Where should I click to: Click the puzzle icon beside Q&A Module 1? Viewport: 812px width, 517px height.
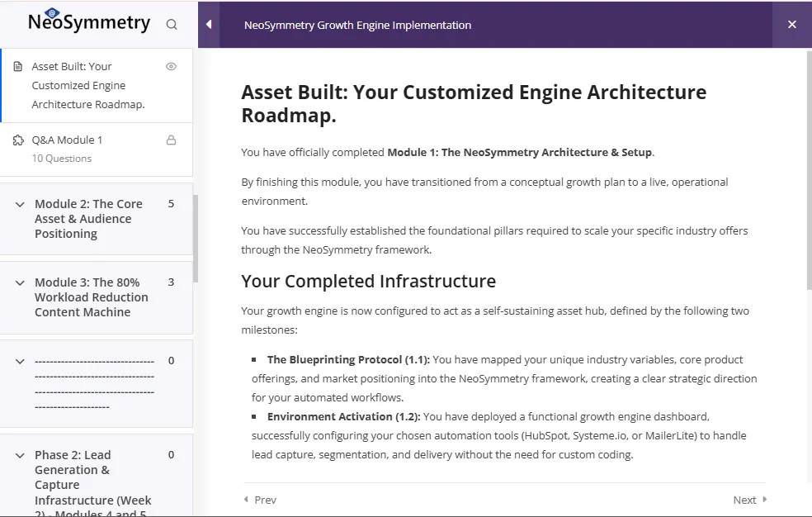[x=18, y=140]
